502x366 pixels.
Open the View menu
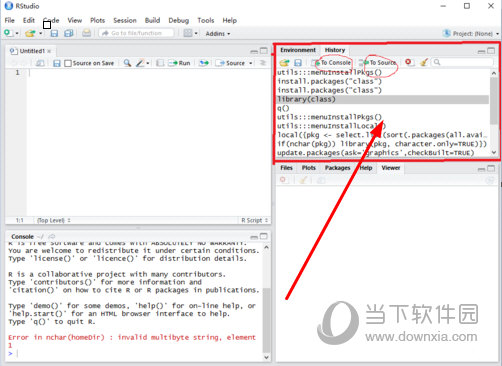pyautogui.click(x=75, y=20)
